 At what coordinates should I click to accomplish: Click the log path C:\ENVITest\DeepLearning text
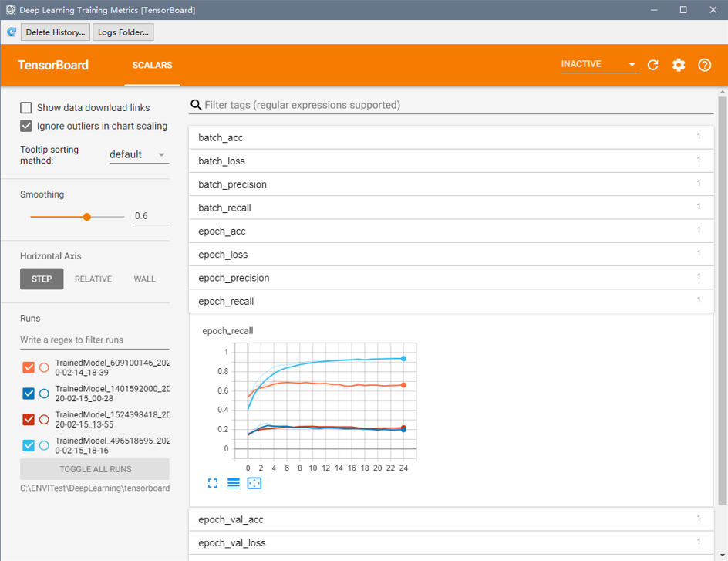coord(95,488)
